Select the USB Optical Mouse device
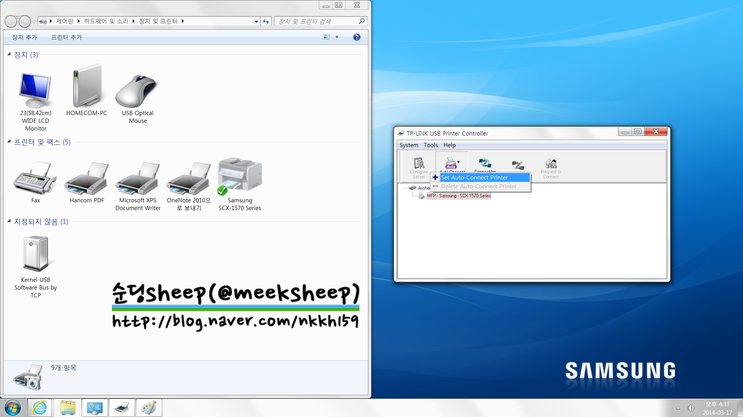Viewport: 743px width, 417px height. click(x=137, y=99)
